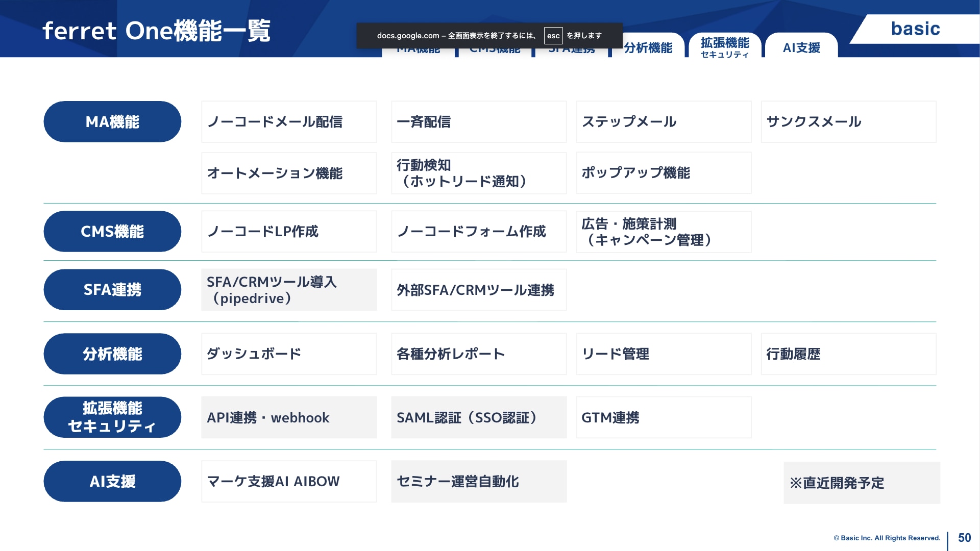Screen dimensions: 980x551
Task: Select the 分析機能 blue pill label
Action: (112, 354)
